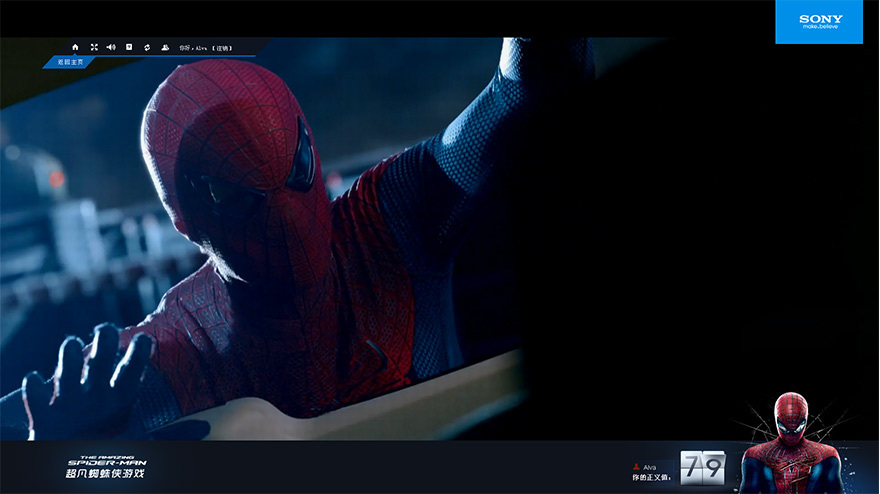The image size is (880, 494).
Task: Click the red user icon beside Alva
Action: [x=636, y=467]
